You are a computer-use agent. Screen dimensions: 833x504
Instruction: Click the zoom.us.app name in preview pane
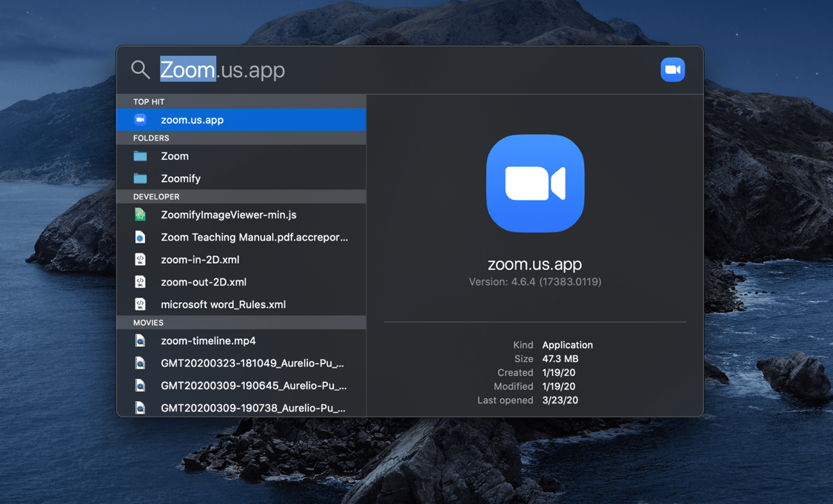point(535,264)
